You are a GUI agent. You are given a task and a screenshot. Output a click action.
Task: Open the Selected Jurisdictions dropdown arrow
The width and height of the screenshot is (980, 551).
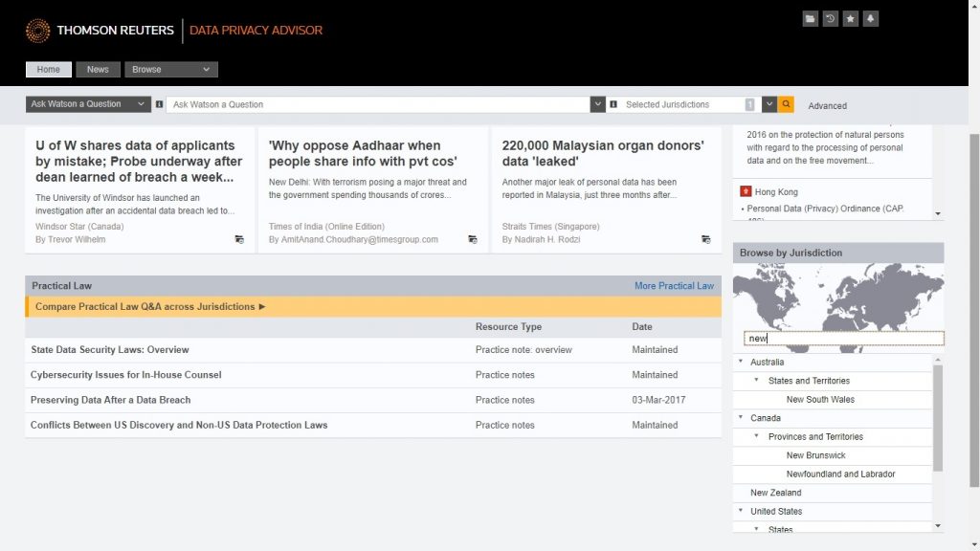(x=769, y=104)
